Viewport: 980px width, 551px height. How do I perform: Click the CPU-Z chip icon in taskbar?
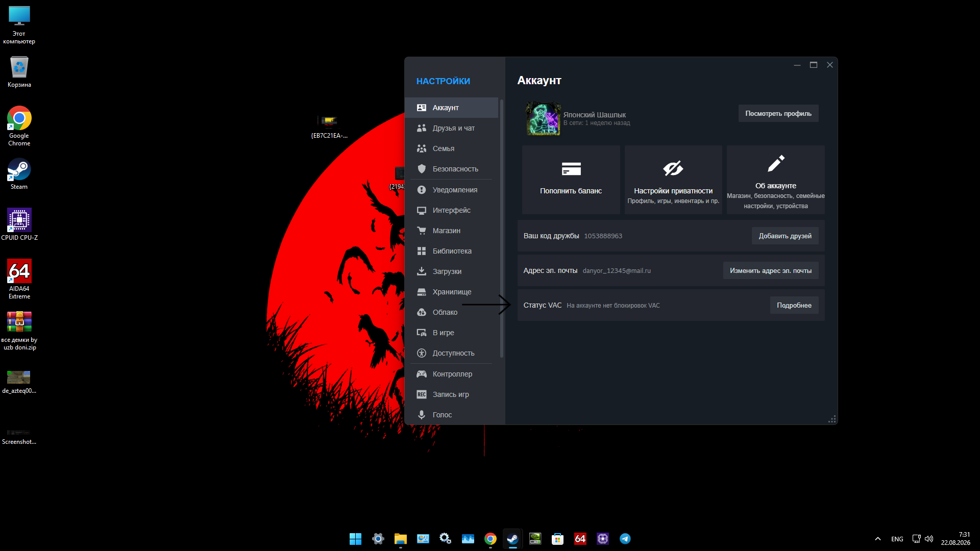[x=603, y=539]
